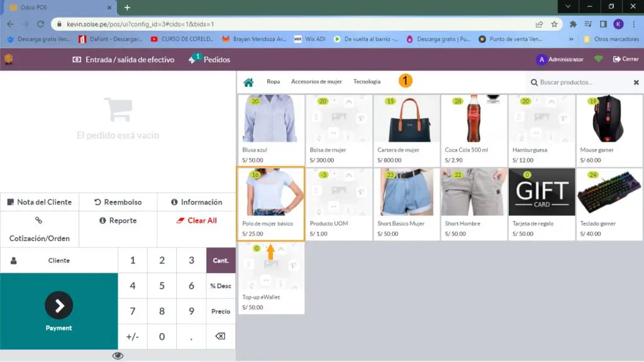Clear the product search box with X
Screen dimensions: 644x362
point(636,82)
